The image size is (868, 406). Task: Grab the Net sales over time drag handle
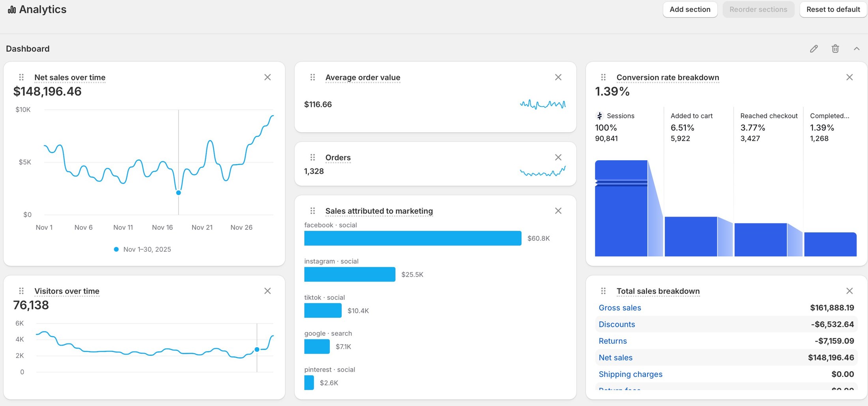(22, 77)
